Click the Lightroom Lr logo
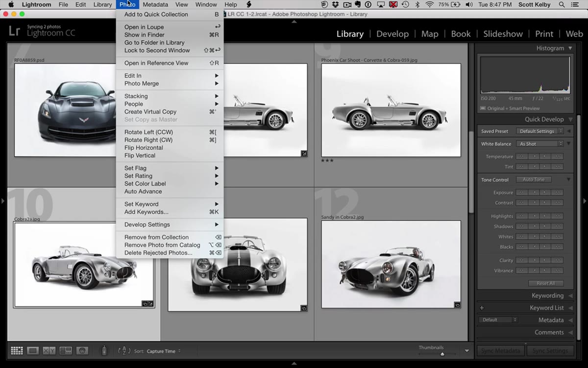The image size is (588, 368). tap(15, 32)
